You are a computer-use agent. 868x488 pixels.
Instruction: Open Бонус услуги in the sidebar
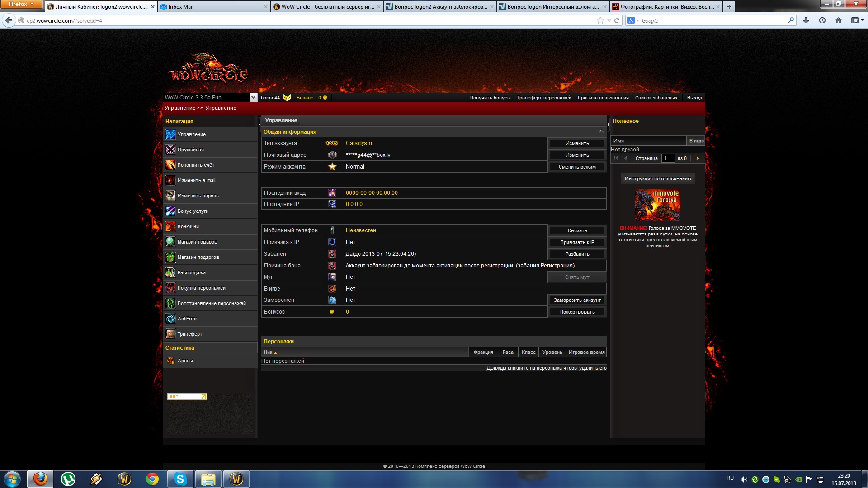tap(210, 211)
